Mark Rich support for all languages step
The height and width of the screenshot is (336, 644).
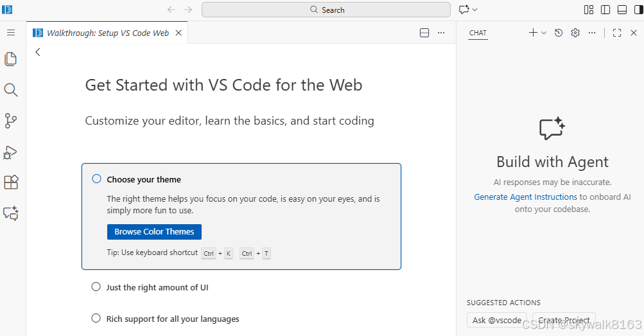tap(96, 319)
